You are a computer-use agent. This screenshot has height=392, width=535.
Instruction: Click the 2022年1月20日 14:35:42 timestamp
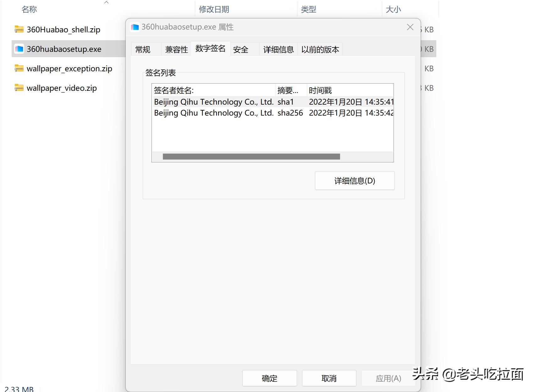coord(351,113)
